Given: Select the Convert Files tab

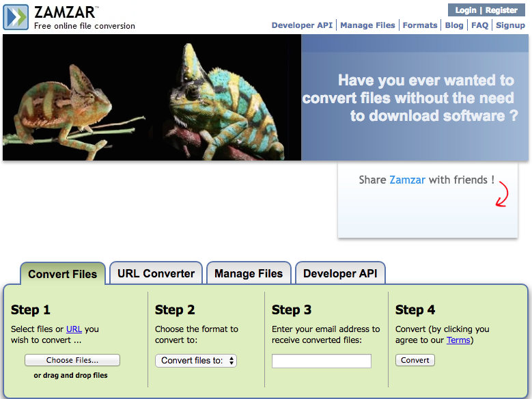Looking at the screenshot, I should pos(63,274).
